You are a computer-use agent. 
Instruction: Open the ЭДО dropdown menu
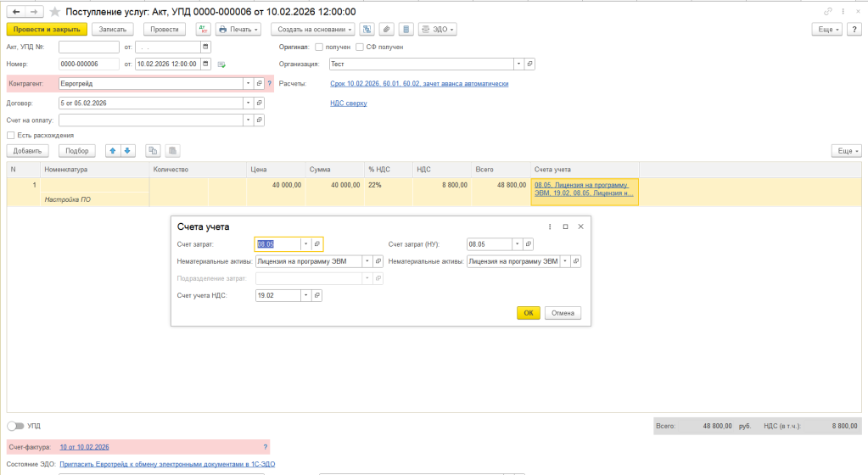click(x=437, y=30)
